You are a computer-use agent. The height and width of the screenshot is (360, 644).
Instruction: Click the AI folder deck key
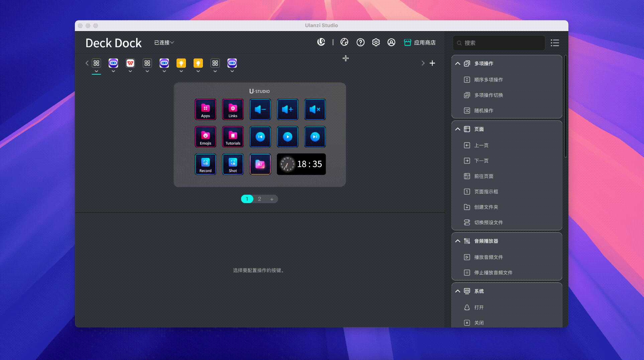[260, 164]
